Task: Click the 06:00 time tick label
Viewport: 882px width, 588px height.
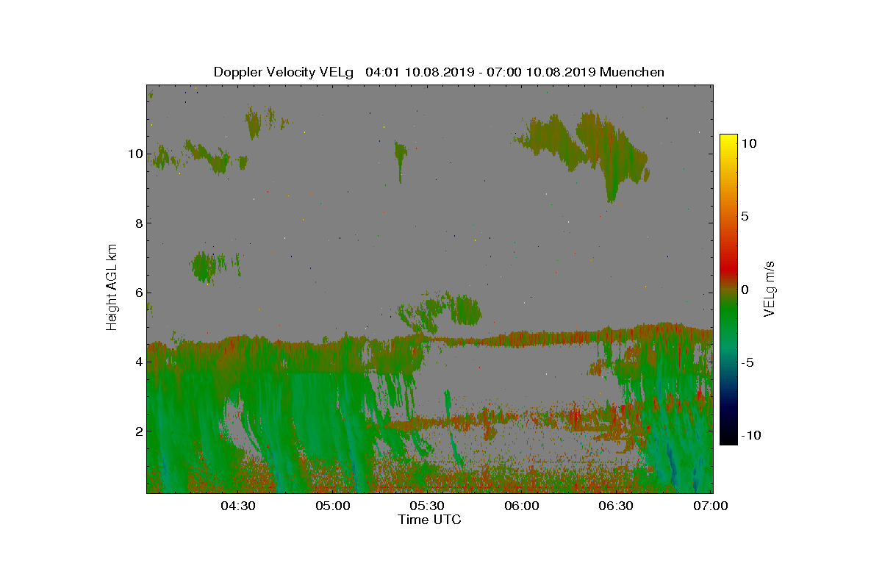Action: pyautogui.click(x=522, y=506)
